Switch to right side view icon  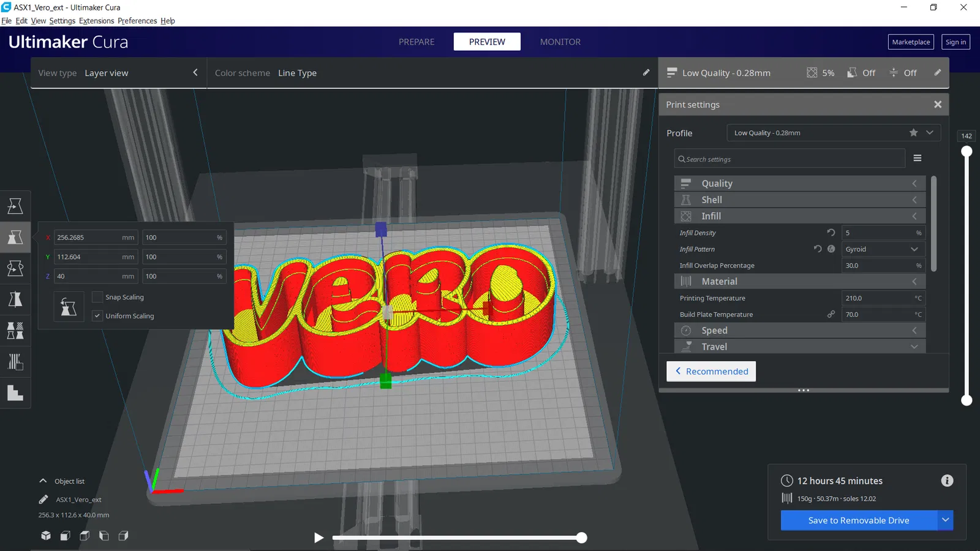tap(123, 536)
